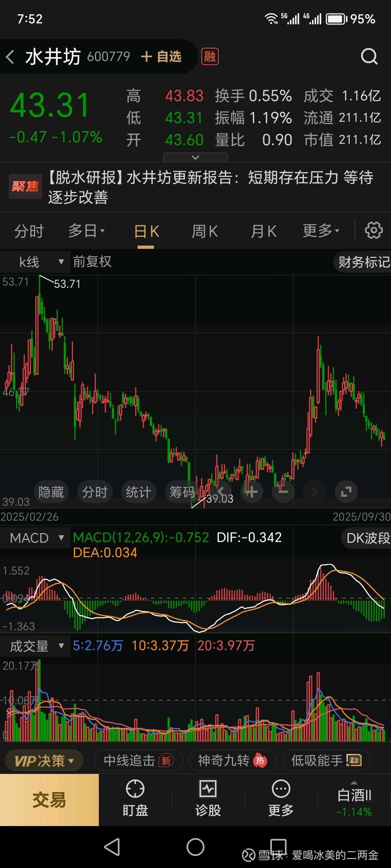Open 中线追击 feature
The image size is (391, 868).
[138, 761]
